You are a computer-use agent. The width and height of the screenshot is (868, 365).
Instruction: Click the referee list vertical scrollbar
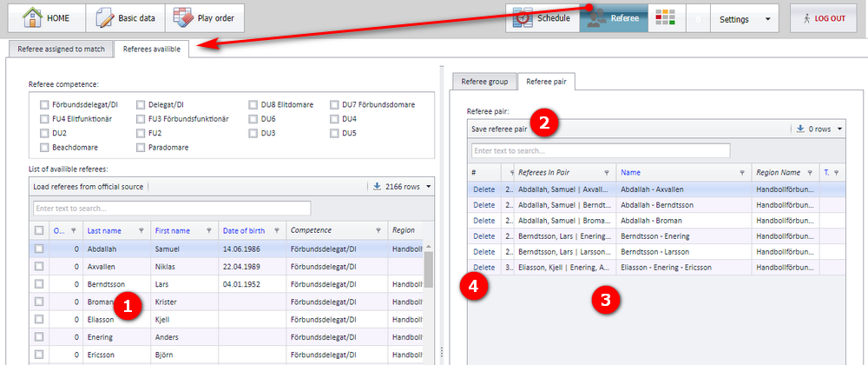click(x=429, y=269)
